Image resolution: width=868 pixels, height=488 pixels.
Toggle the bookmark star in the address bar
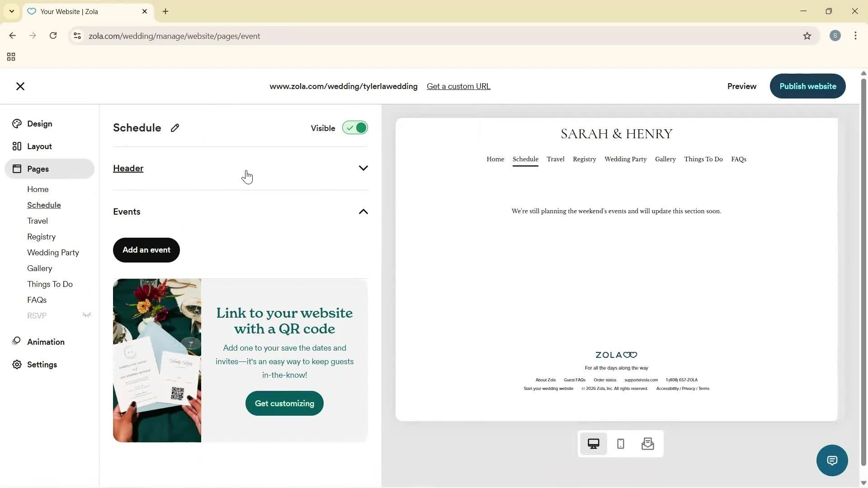pos(807,36)
